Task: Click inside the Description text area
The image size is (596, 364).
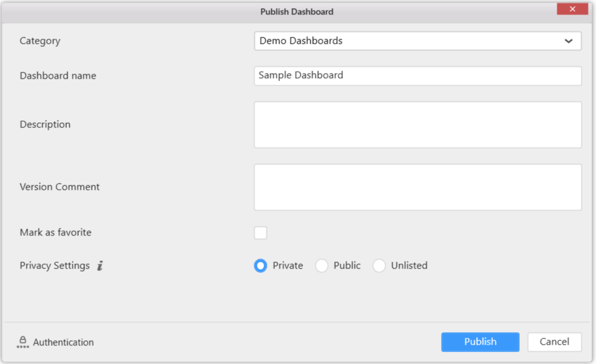Action: coord(417,125)
